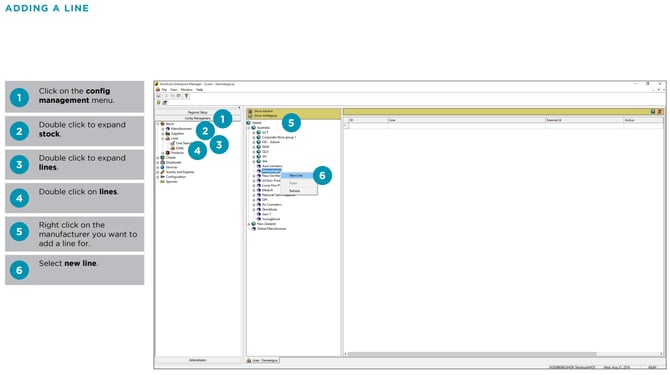Expand the Products tree node
This screenshot has height=375, width=670.
point(163,152)
